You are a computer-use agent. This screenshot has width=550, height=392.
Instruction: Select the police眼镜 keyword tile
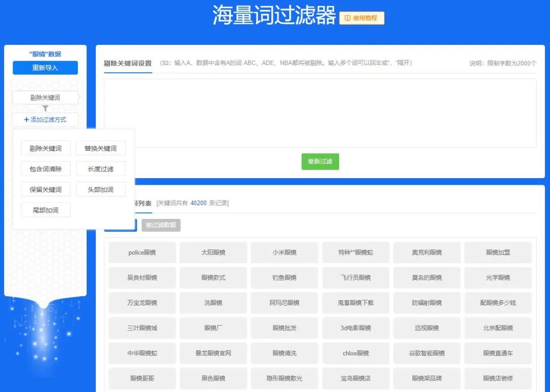coord(142,252)
